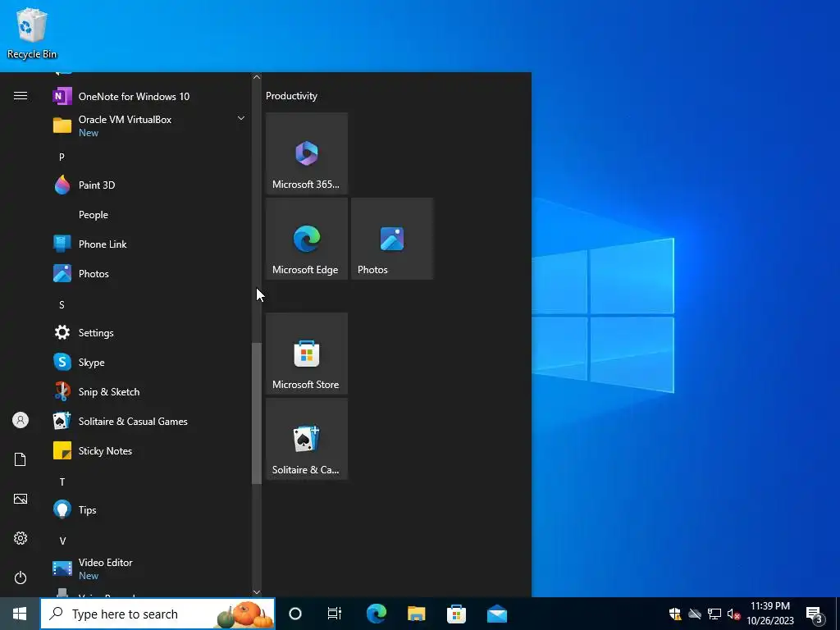
Task: Open Mail from taskbar
Action: pos(496,614)
